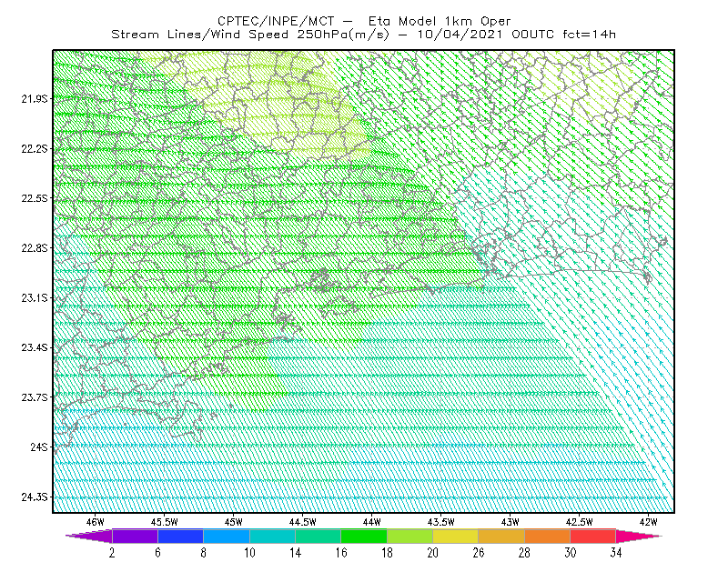Image resolution: width=728 pixels, height=562 pixels.
Task: Click the cyan 10-14 colorbar segment
Action: coord(272,536)
